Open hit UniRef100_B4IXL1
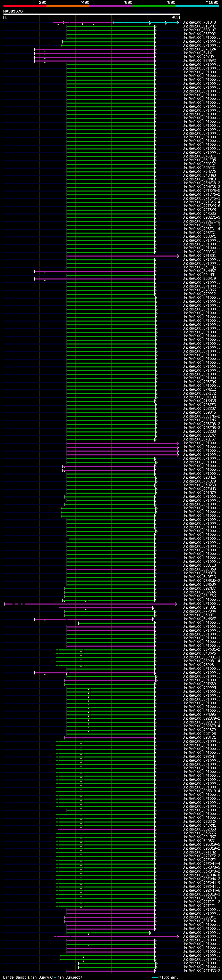The image size is (222, 980). 199,53
